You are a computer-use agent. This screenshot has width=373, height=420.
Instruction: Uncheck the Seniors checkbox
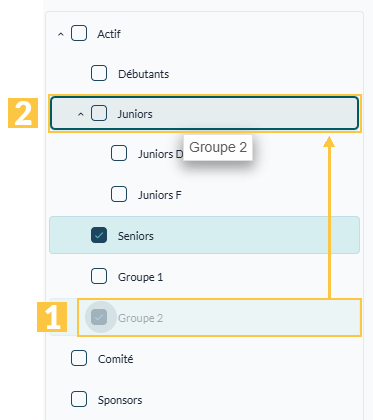(99, 235)
